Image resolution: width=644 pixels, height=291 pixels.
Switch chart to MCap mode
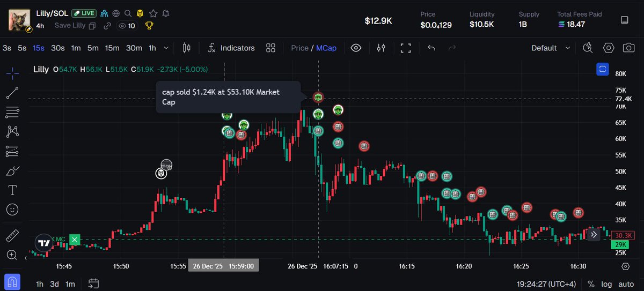pos(326,48)
